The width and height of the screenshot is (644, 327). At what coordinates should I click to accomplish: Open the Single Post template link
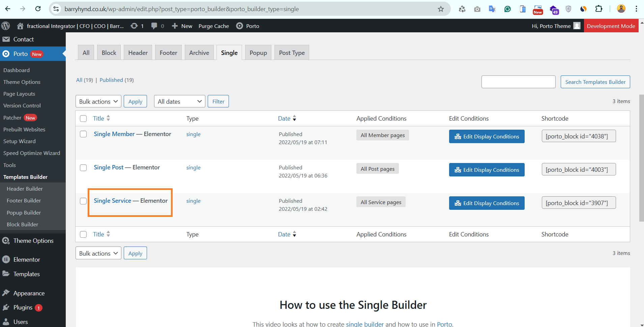click(109, 167)
